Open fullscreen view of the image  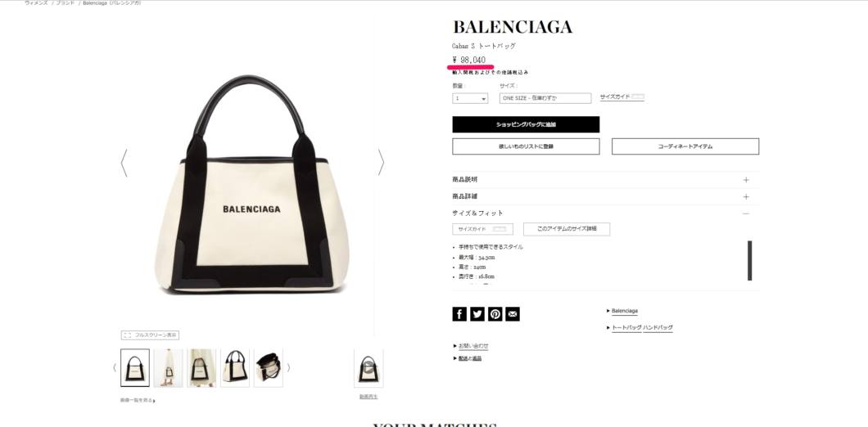click(x=150, y=335)
